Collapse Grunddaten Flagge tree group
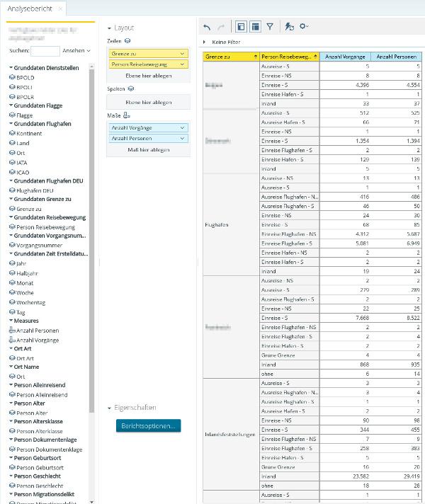This screenshot has width=425, height=504. click(11, 105)
